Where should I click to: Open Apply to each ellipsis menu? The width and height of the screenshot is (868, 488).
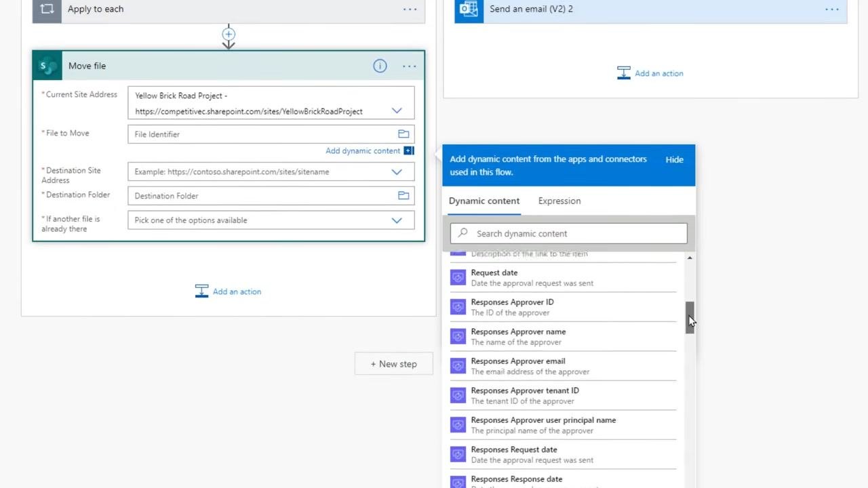pos(410,9)
